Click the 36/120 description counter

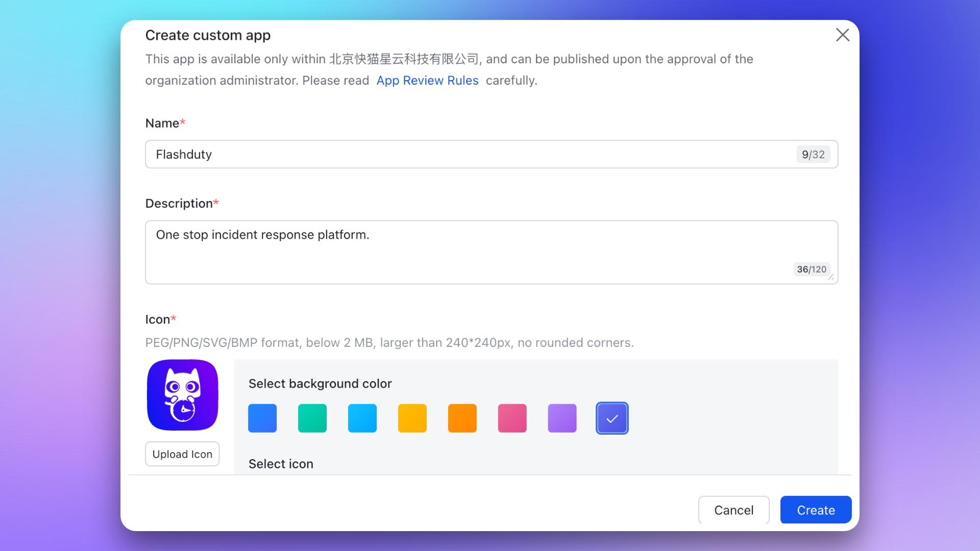pos(812,269)
